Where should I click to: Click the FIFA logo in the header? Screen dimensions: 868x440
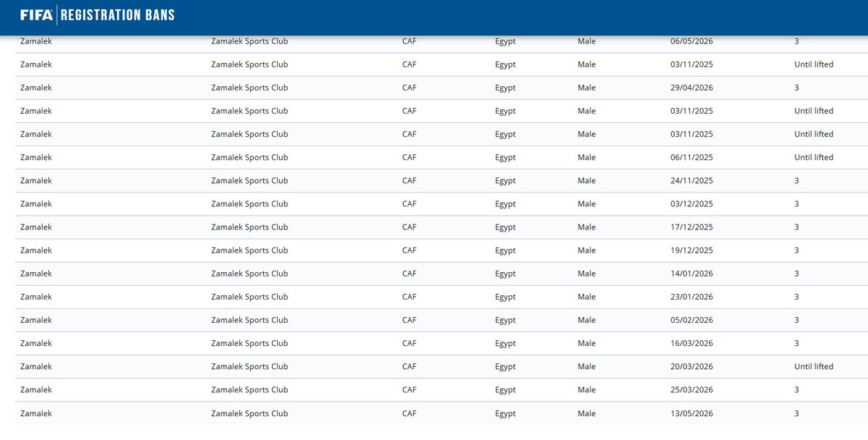coord(36,14)
